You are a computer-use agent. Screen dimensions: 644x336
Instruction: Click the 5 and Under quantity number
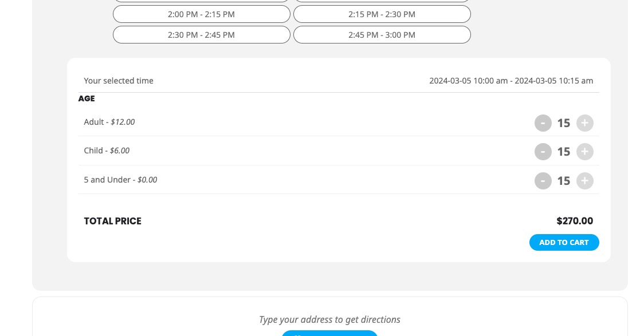click(x=564, y=181)
